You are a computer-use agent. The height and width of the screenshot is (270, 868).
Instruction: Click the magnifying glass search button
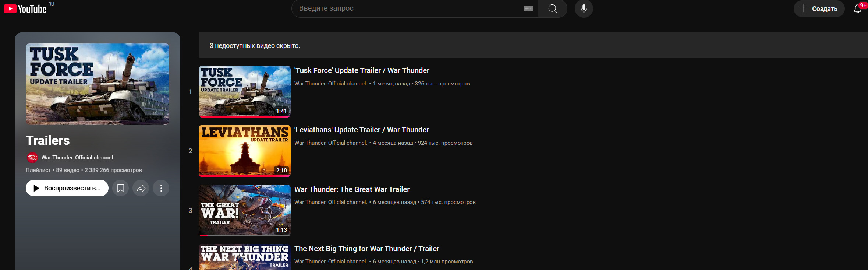[552, 8]
